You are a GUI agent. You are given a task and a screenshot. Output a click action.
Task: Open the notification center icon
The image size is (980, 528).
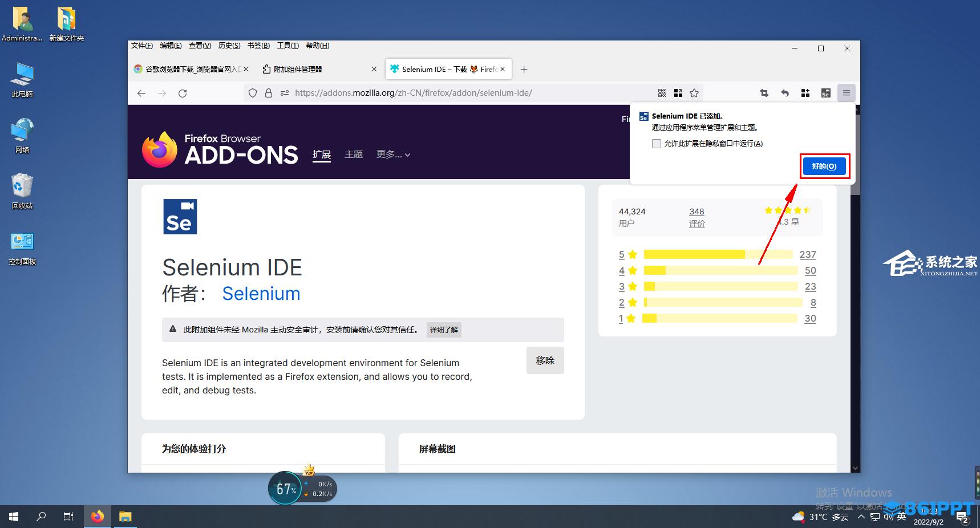pyautogui.click(x=963, y=518)
